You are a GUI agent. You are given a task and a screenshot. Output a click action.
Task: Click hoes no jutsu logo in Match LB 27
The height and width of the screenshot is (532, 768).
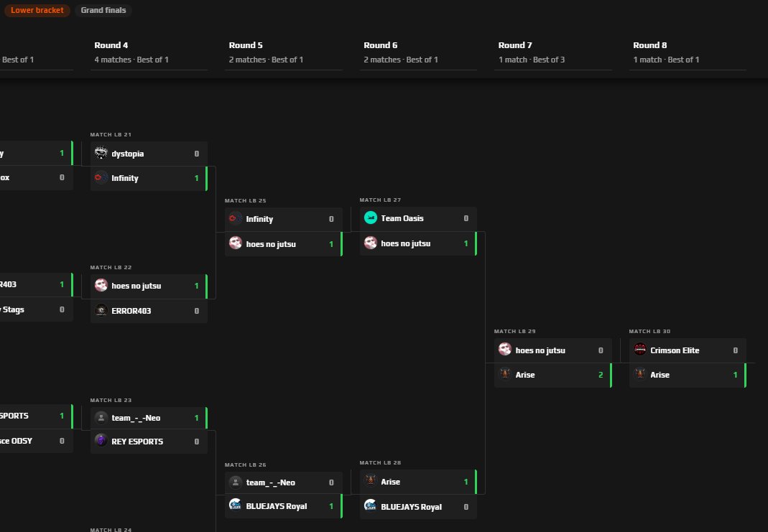pos(371,243)
